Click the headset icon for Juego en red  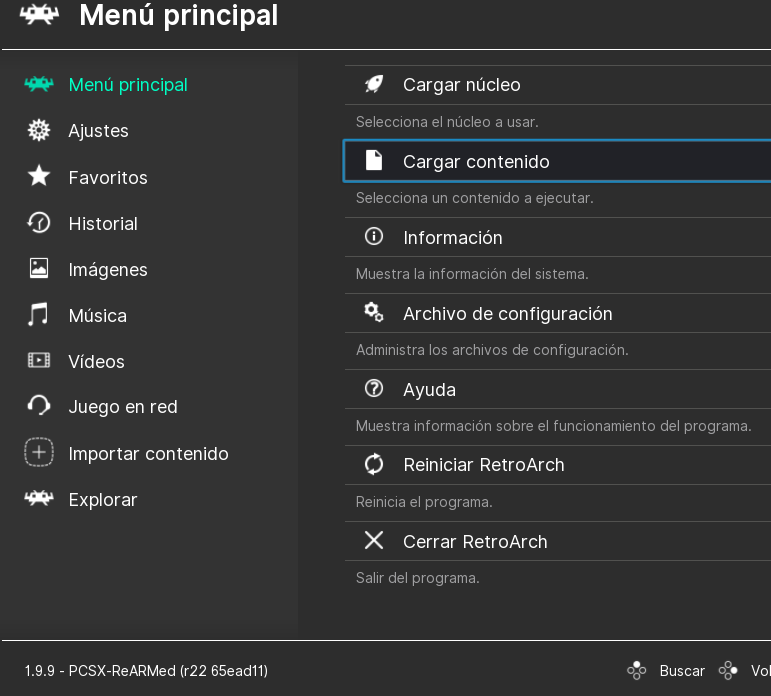(39, 407)
